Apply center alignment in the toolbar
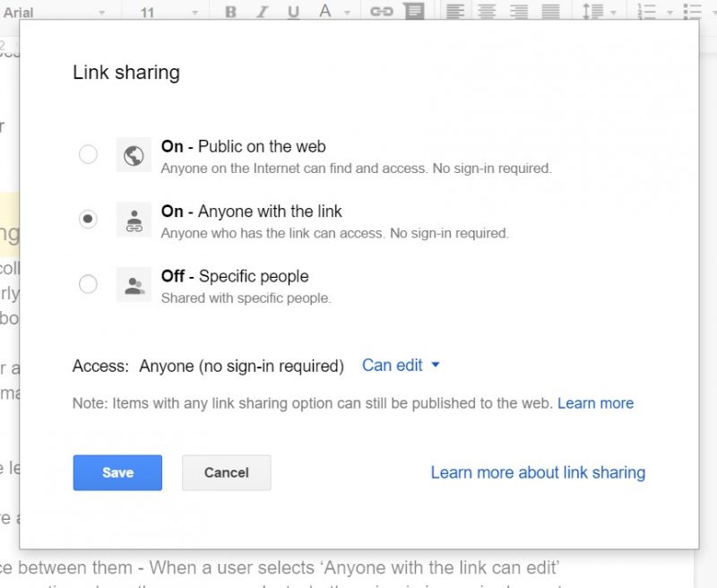The width and height of the screenshot is (717, 588). click(x=487, y=12)
